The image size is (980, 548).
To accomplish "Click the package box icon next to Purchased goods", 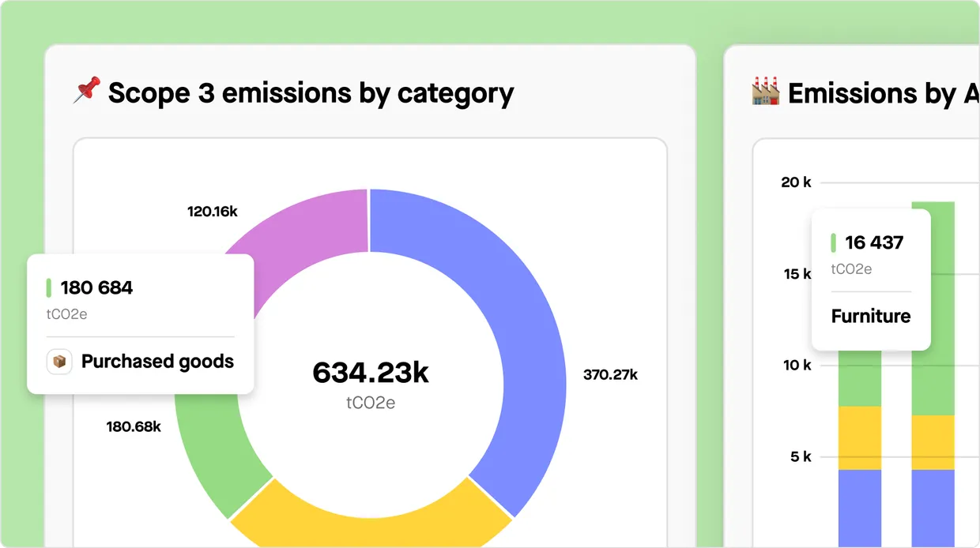I will point(59,362).
